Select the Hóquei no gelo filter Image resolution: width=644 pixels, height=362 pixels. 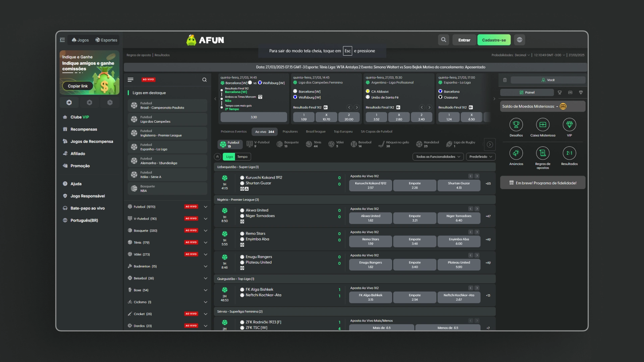click(394, 144)
